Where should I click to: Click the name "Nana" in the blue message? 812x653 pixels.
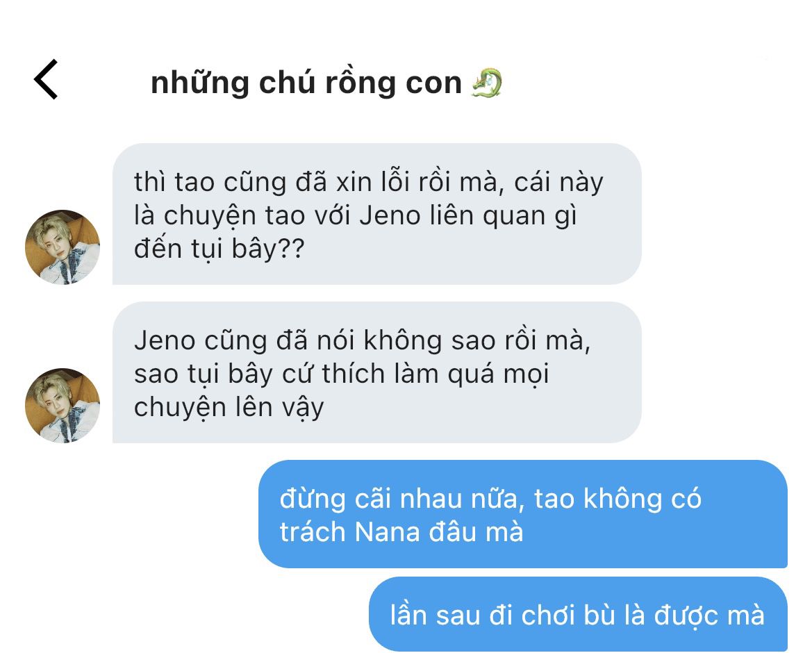pyautogui.click(x=387, y=532)
